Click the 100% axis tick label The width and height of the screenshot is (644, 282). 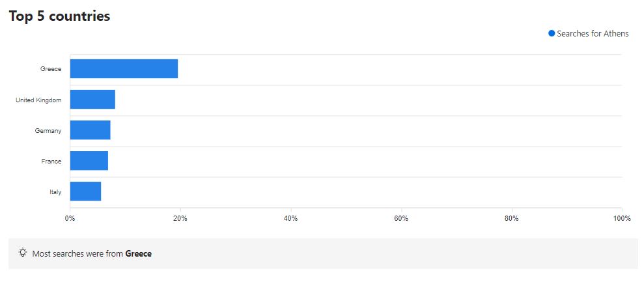coord(621,218)
